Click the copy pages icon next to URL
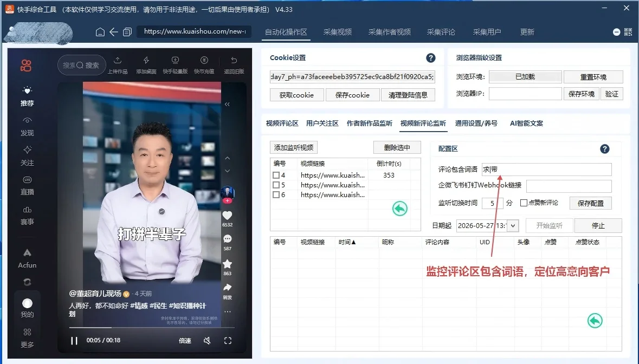 [x=127, y=32]
